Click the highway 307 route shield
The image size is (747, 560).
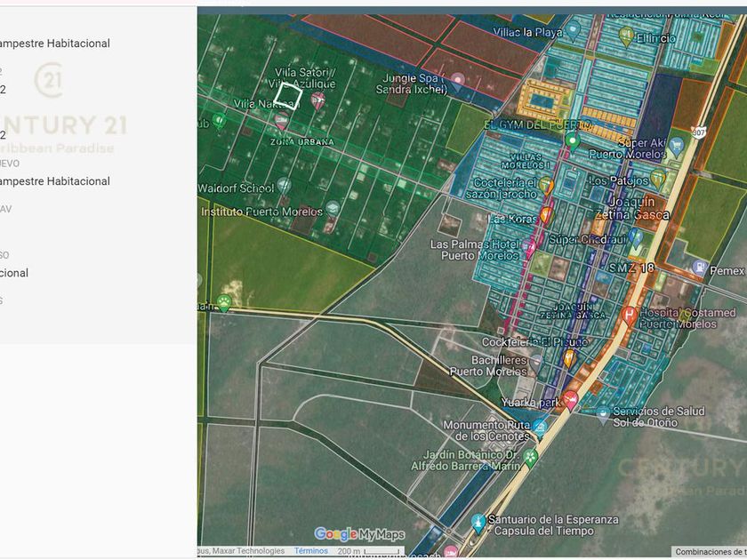point(698,132)
